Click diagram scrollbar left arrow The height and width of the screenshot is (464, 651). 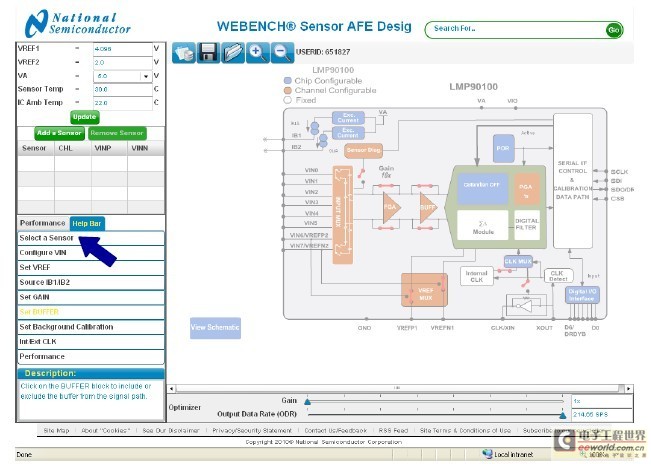(171, 389)
